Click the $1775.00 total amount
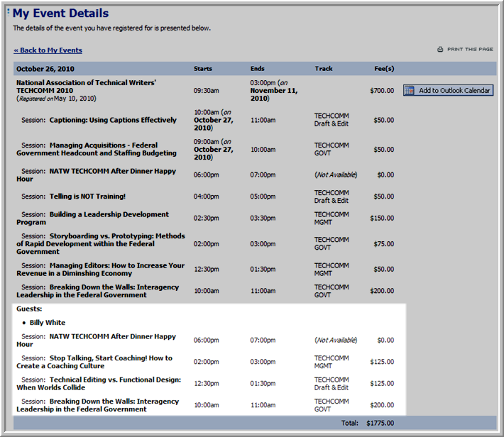 tap(380, 424)
